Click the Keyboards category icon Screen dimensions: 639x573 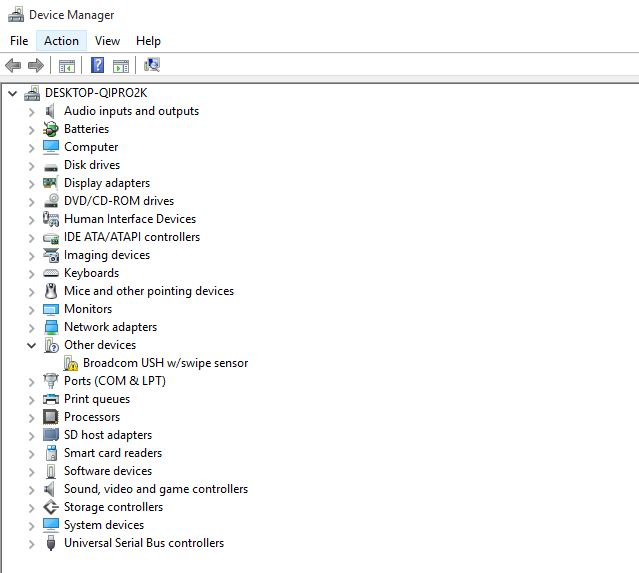(x=51, y=273)
